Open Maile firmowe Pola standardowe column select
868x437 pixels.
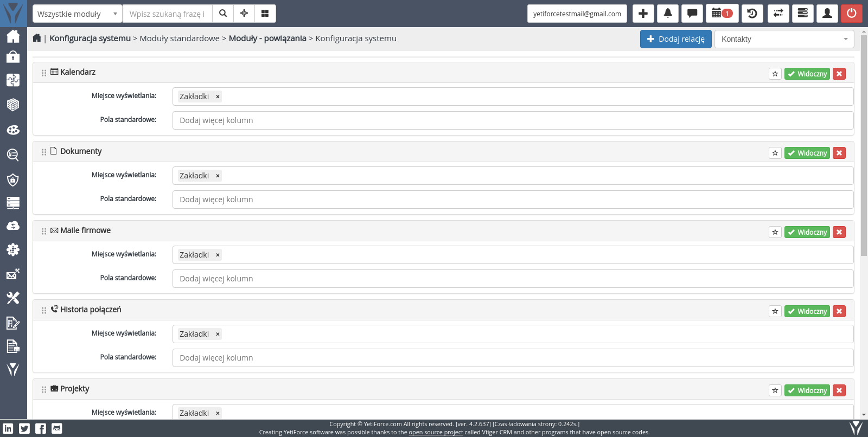pos(513,279)
